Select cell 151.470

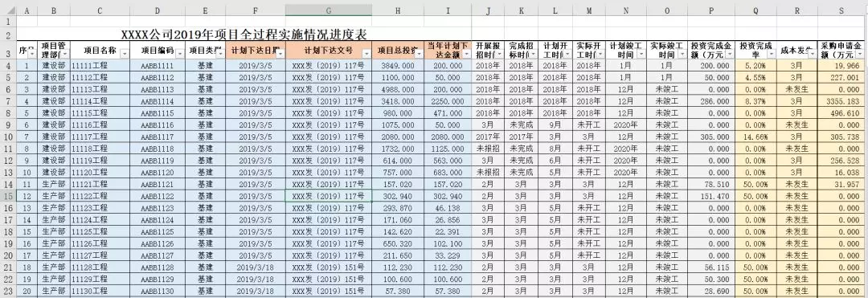tap(711, 196)
